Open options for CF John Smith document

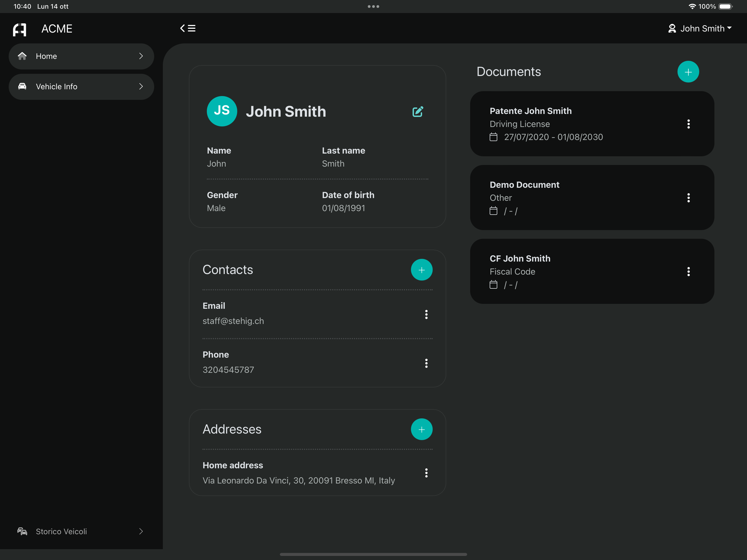click(689, 271)
